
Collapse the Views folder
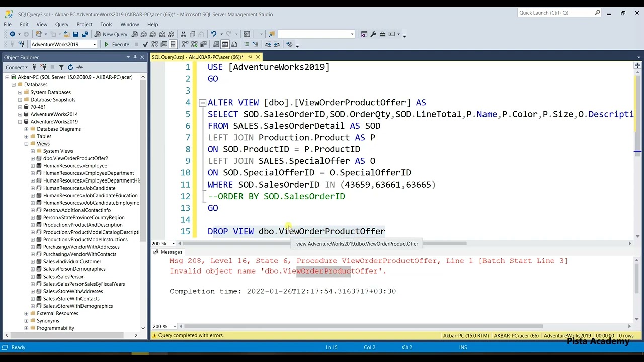pos(26,144)
